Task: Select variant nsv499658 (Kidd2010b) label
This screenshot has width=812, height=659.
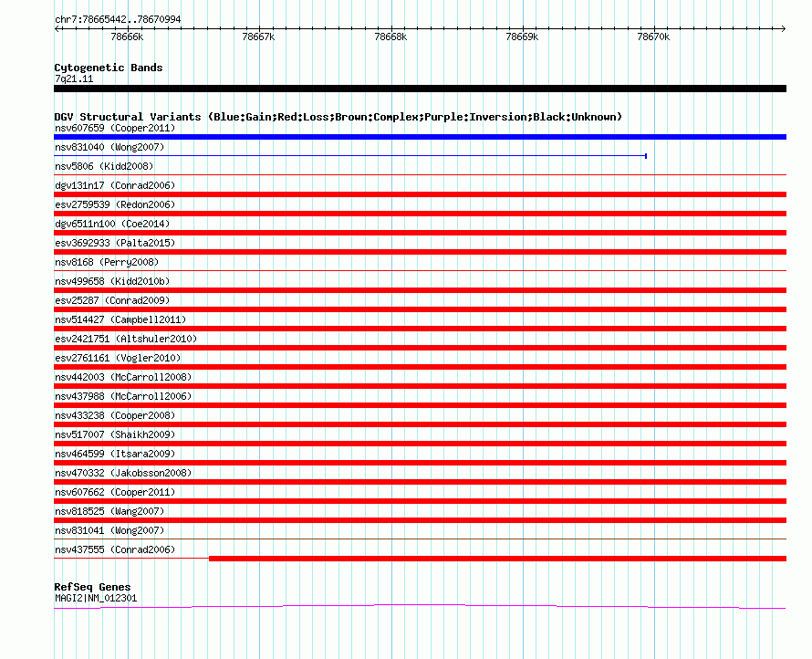Action: point(112,281)
